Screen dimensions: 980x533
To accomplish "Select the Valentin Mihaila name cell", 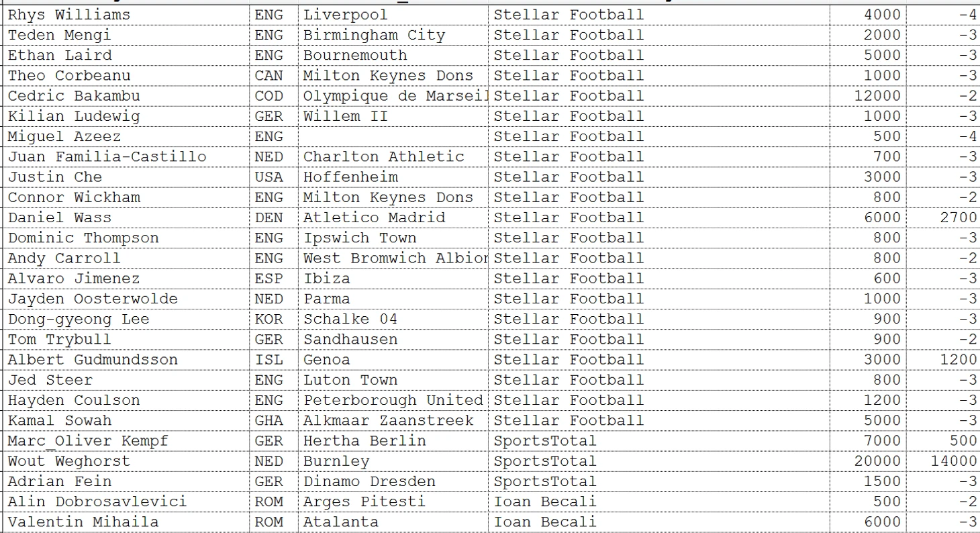I will (x=126, y=522).
